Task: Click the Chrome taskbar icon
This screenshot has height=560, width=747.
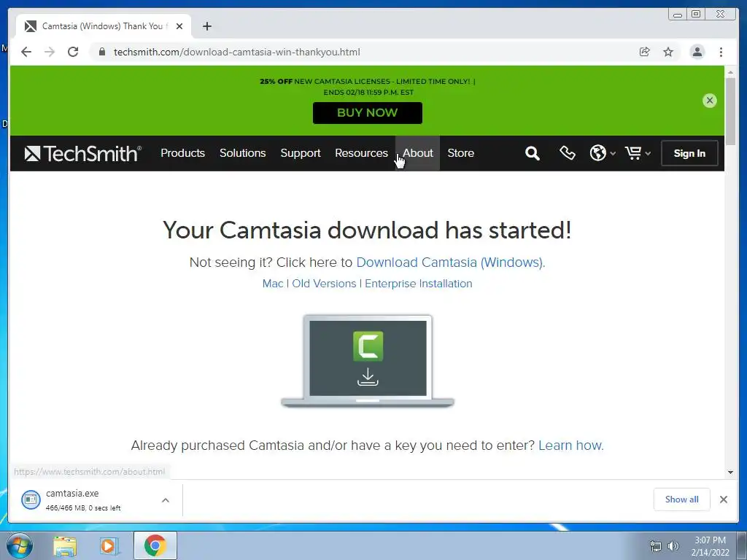Action: (155, 545)
